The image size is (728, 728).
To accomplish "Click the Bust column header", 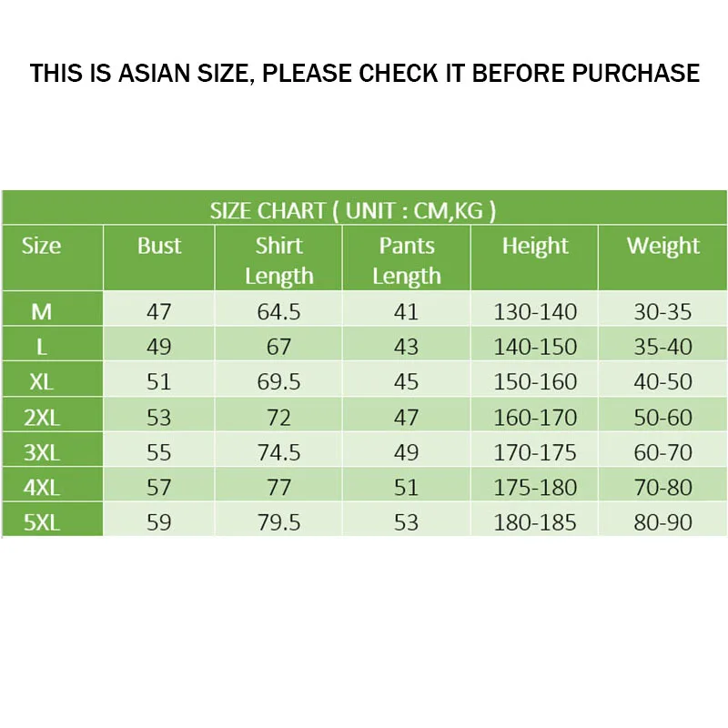I will tap(159, 247).
